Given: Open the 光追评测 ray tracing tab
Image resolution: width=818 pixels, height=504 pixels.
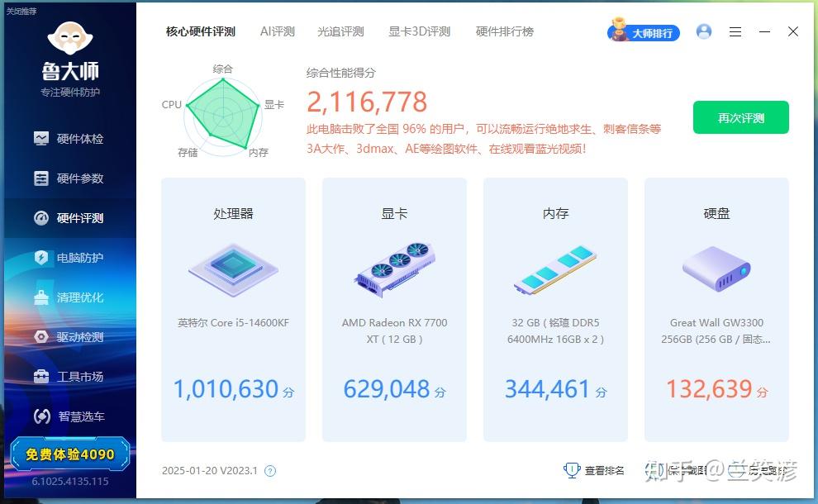Looking at the screenshot, I should [x=340, y=31].
